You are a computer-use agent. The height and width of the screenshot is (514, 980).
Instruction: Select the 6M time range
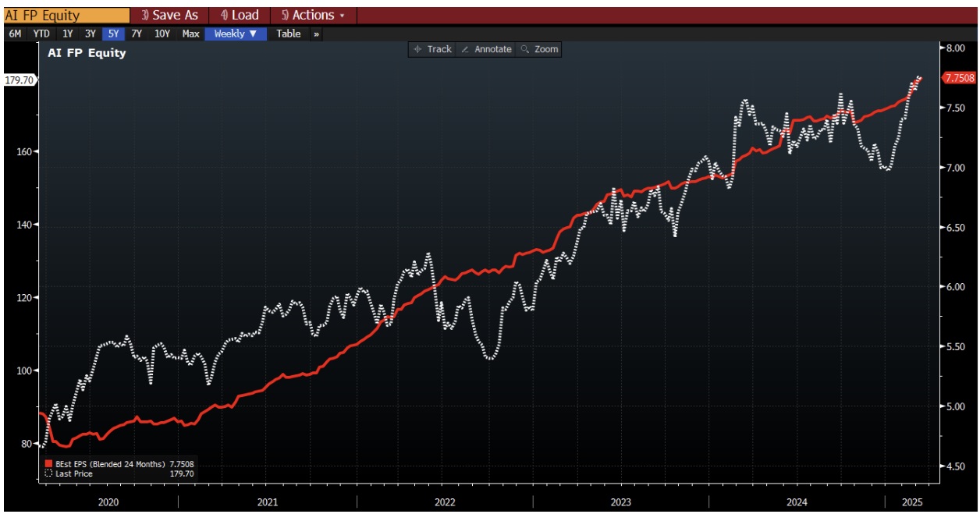[x=15, y=34]
